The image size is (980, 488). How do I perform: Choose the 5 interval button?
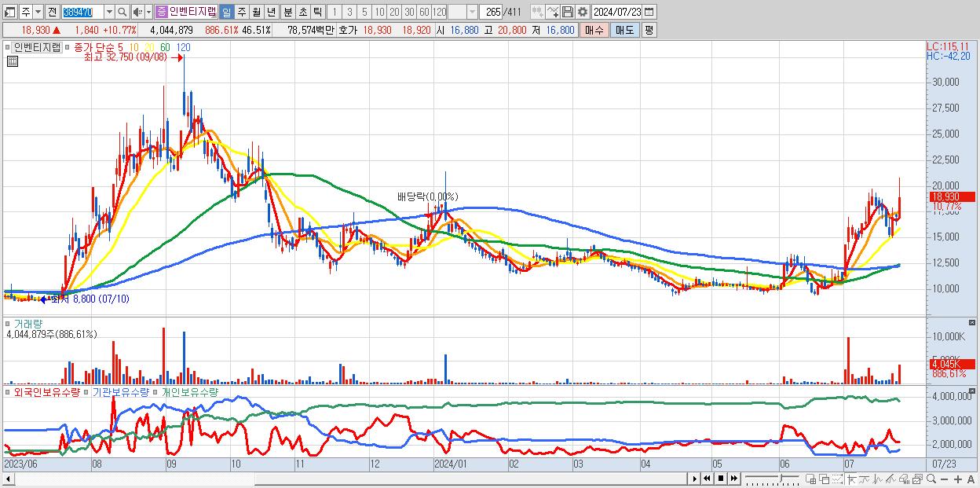[x=364, y=12]
